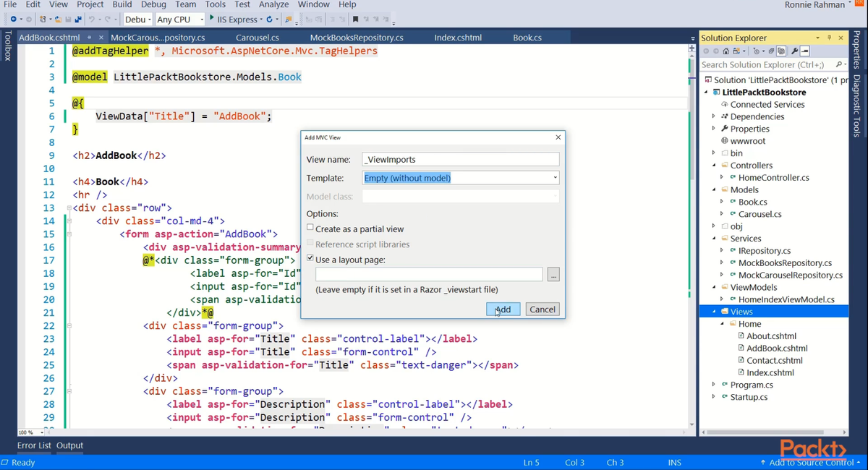Collapse the Controllers folder node
Image resolution: width=868 pixels, height=470 pixels.
click(714, 165)
